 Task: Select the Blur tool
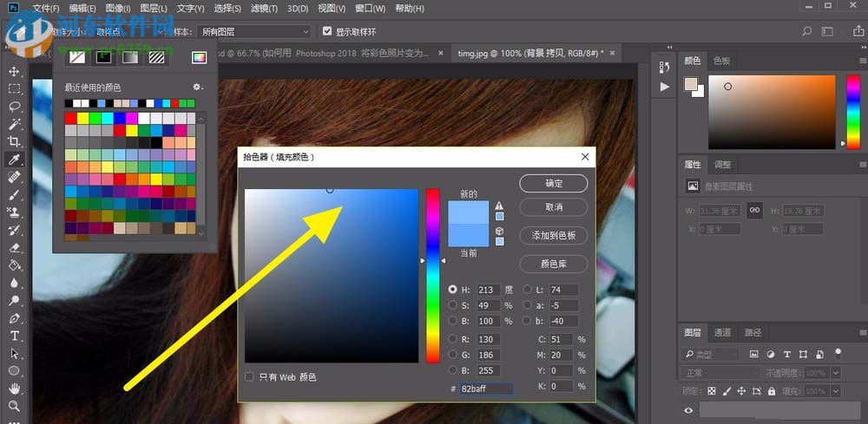[x=14, y=283]
